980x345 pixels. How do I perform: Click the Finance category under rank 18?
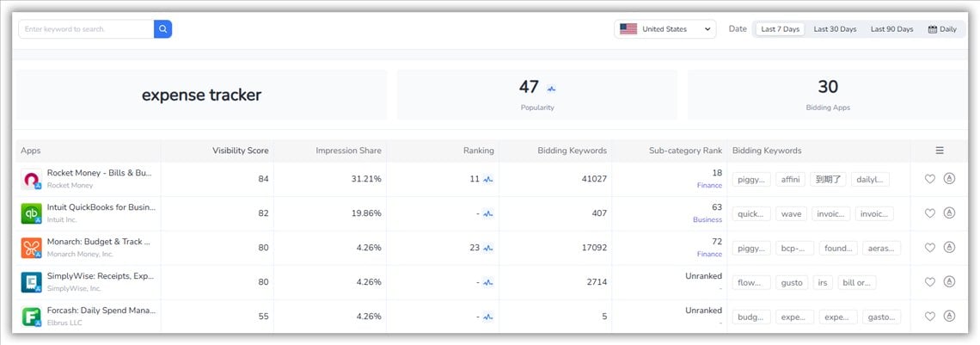(x=709, y=186)
